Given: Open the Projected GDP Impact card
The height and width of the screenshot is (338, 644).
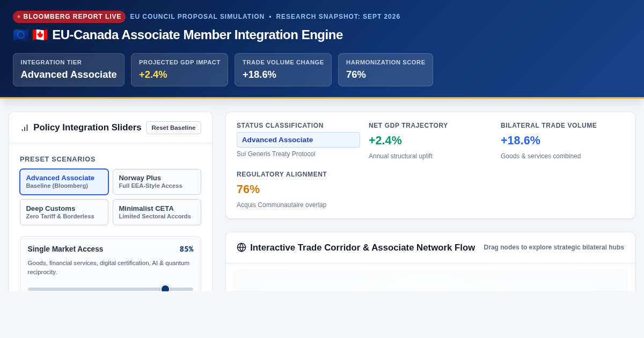Looking at the screenshot, I should pos(179,70).
